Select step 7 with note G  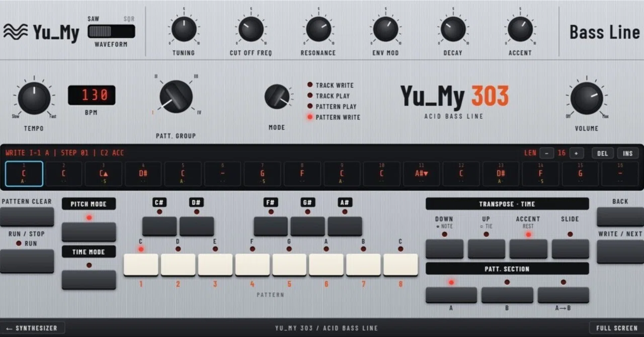[x=262, y=174]
